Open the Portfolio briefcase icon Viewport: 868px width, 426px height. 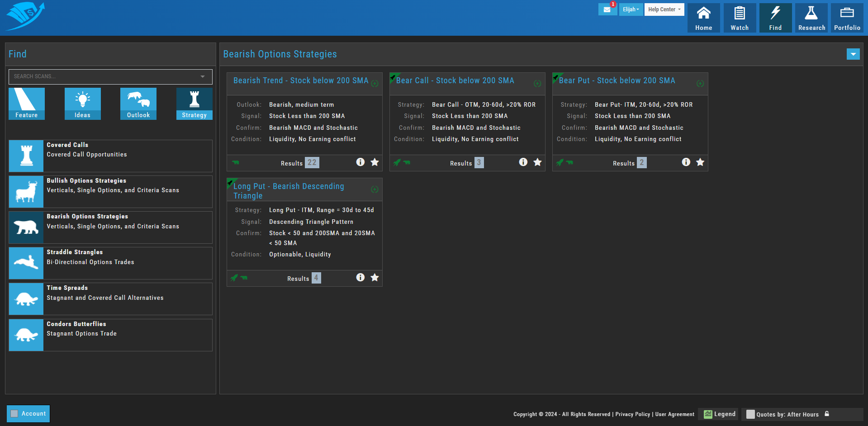(847, 18)
